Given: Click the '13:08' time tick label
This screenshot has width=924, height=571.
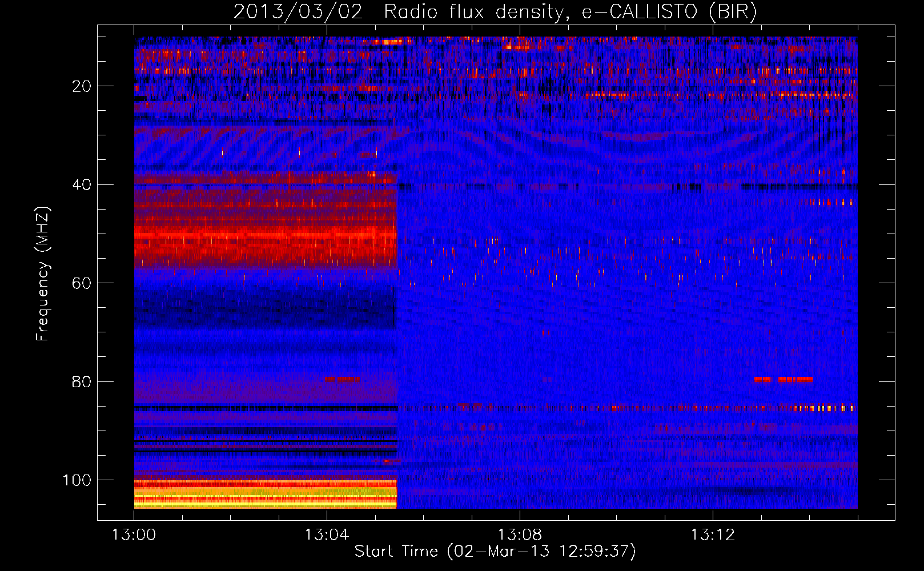Looking at the screenshot, I should coord(520,535).
